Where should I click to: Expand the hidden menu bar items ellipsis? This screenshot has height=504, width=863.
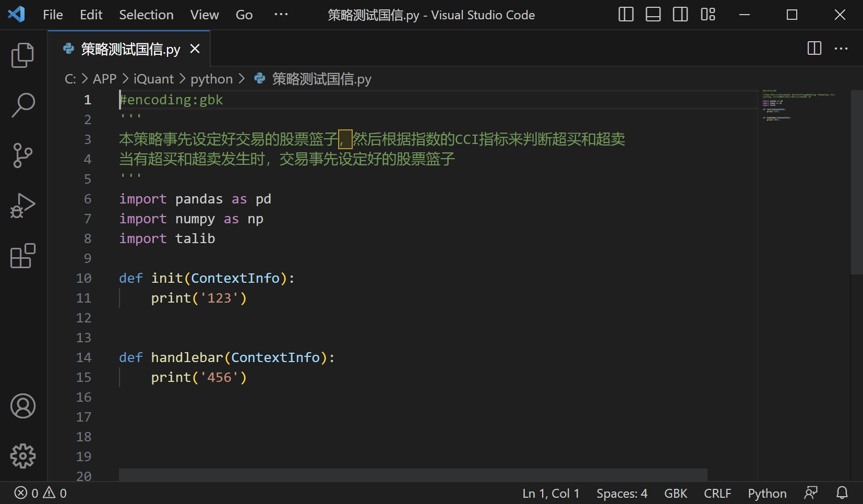point(281,15)
